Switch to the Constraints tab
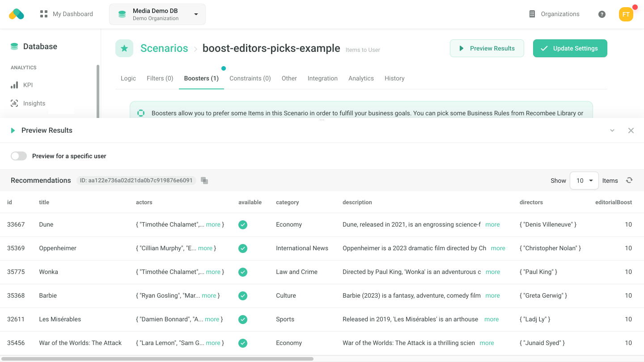This screenshot has height=362, width=644. click(250, 78)
